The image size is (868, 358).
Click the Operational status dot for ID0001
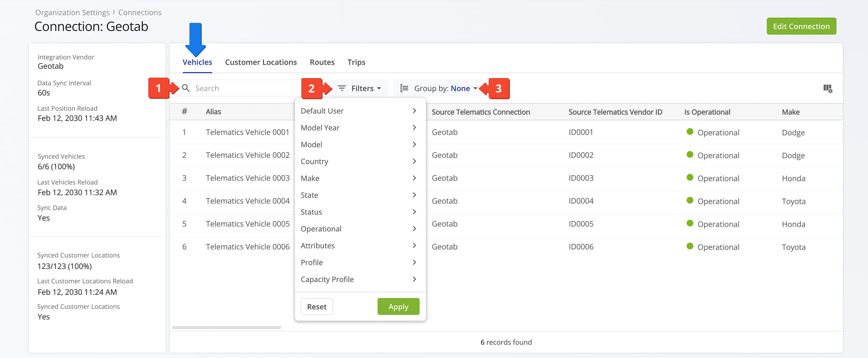(x=690, y=132)
